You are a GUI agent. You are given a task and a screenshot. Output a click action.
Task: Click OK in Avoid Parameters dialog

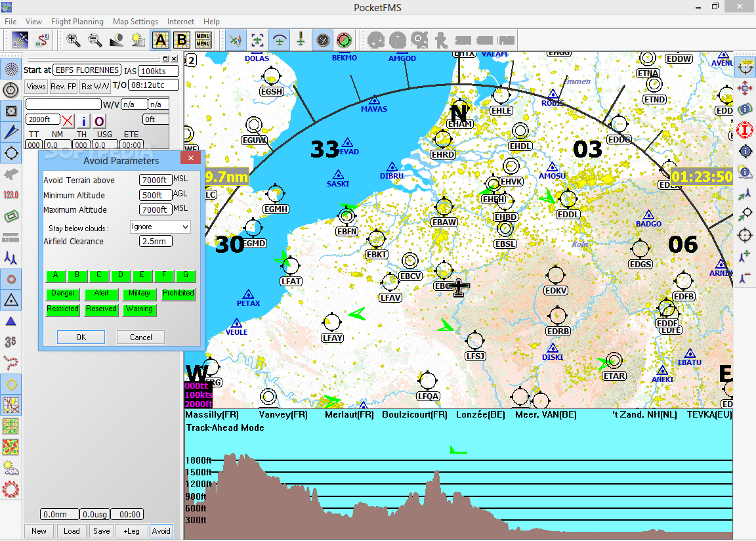click(81, 337)
